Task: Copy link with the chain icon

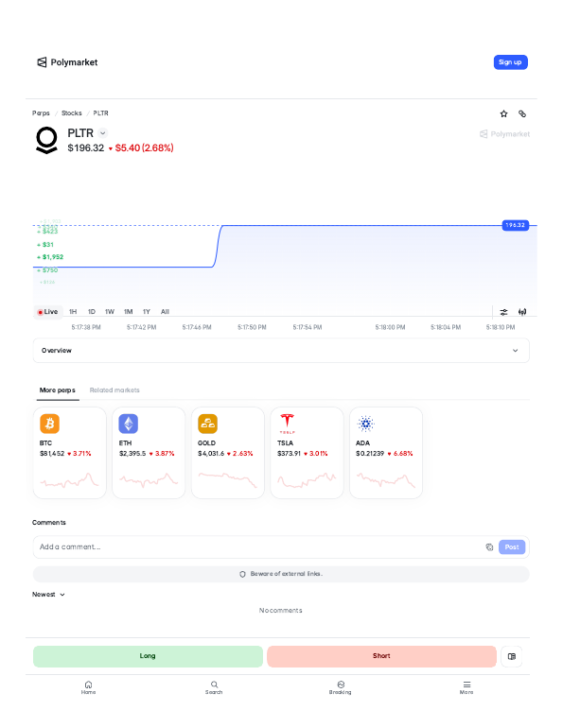Action: [x=522, y=113]
